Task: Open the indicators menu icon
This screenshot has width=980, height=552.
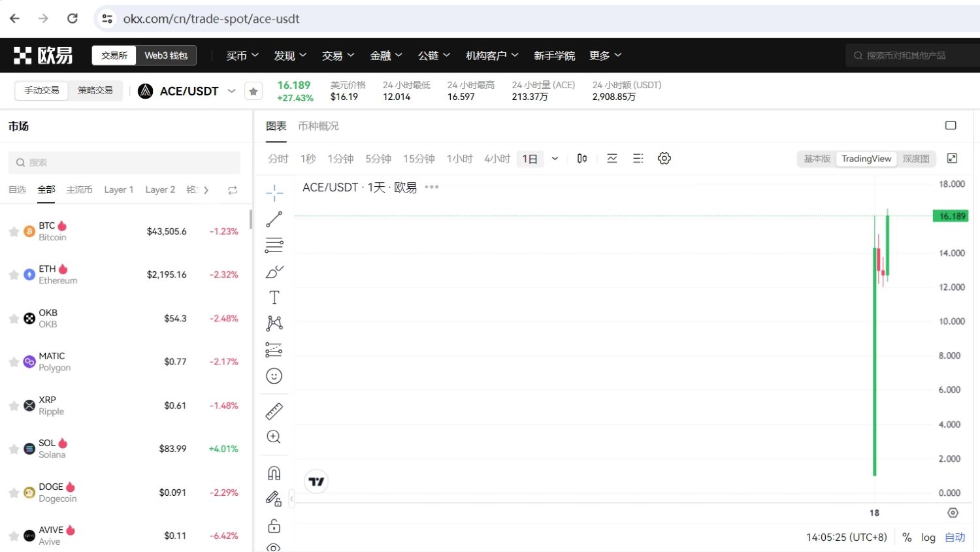Action: 612,158
